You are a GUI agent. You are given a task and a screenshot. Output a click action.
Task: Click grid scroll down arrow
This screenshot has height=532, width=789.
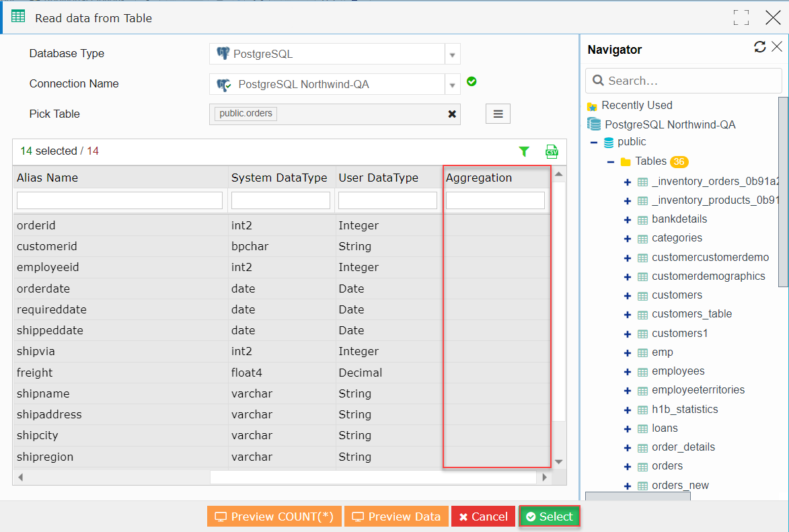(x=558, y=461)
